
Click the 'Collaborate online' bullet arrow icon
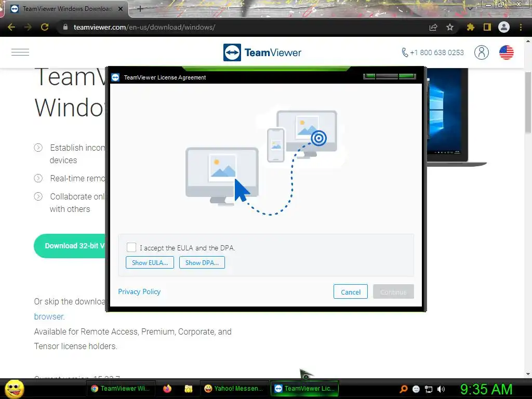coord(38,196)
